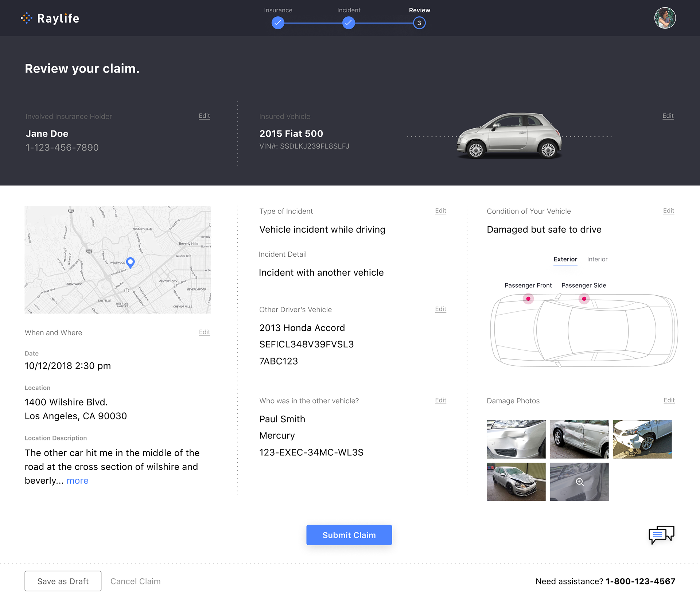Go to completed Insurance step checkmark
Image resolution: width=700 pixels, height=599 pixels.
point(278,23)
